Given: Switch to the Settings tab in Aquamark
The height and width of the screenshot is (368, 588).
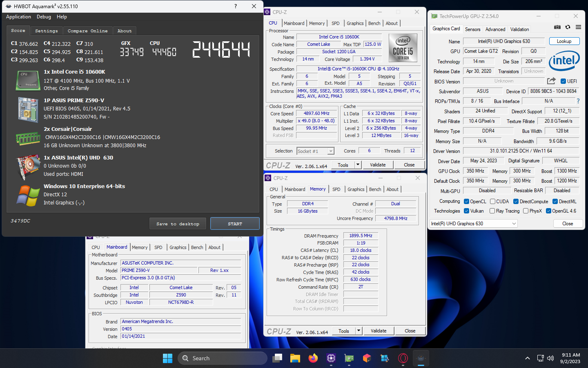Looking at the screenshot, I should [x=46, y=31].
